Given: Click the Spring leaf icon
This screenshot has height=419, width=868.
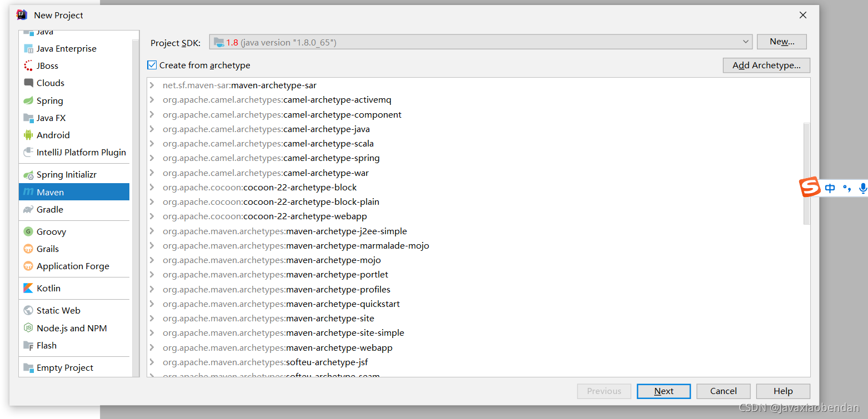Looking at the screenshot, I should tap(28, 101).
